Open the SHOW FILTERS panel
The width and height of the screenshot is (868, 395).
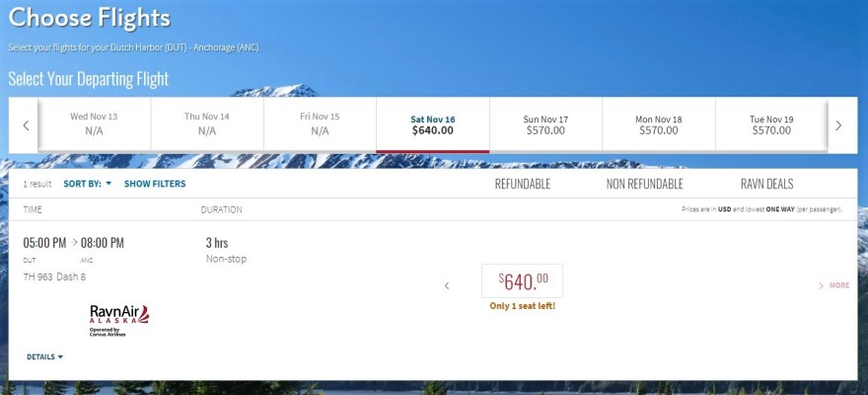(155, 184)
